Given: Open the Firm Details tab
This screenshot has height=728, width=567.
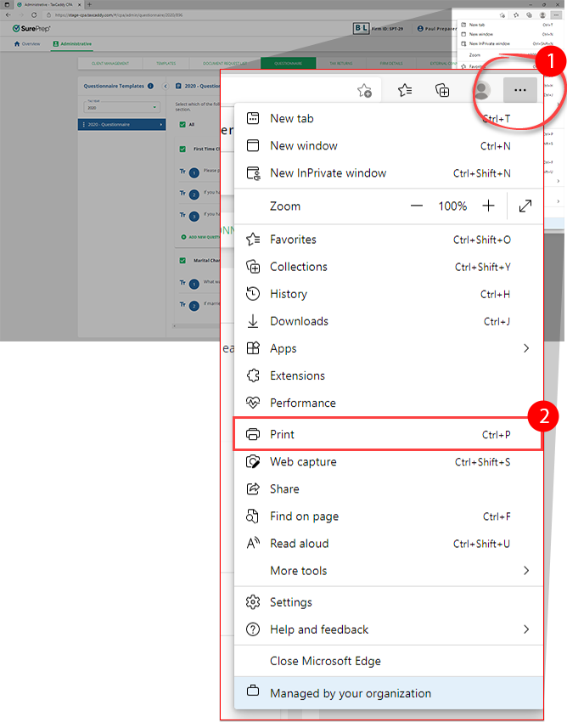Looking at the screenshot, I should click(391, 63).
